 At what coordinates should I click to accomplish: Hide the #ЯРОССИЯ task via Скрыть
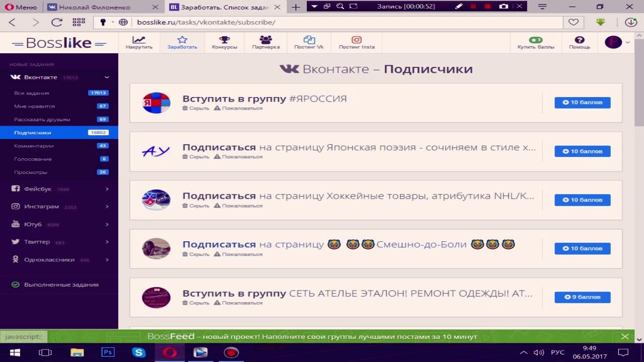196,108
